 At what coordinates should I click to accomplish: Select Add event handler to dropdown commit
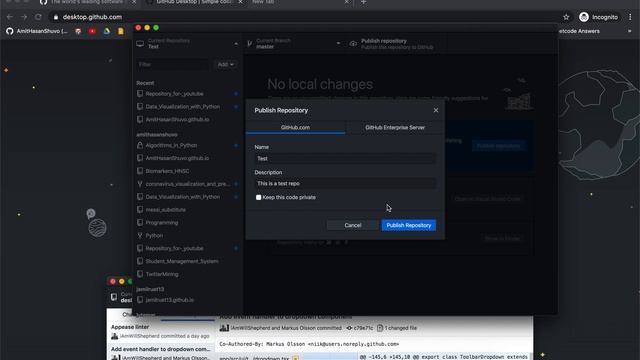coord(160,353)
